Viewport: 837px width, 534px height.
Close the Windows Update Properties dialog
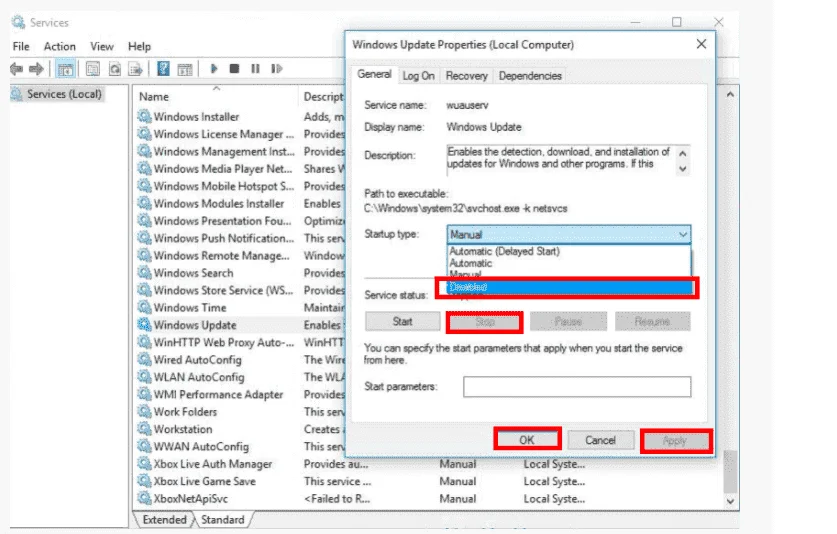[701, 44]
